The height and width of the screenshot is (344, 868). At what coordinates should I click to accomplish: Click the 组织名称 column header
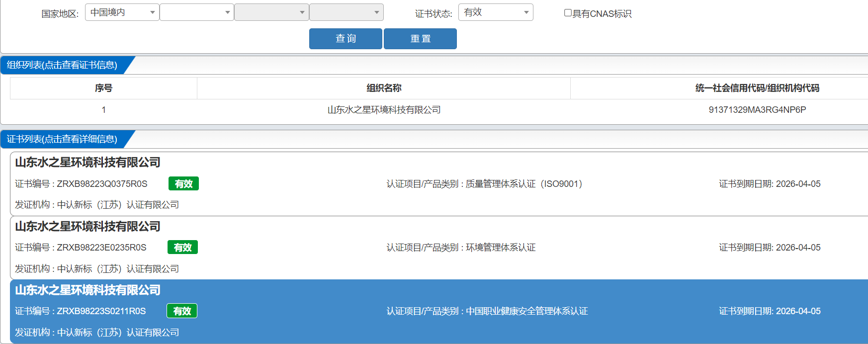pos(384,88)
